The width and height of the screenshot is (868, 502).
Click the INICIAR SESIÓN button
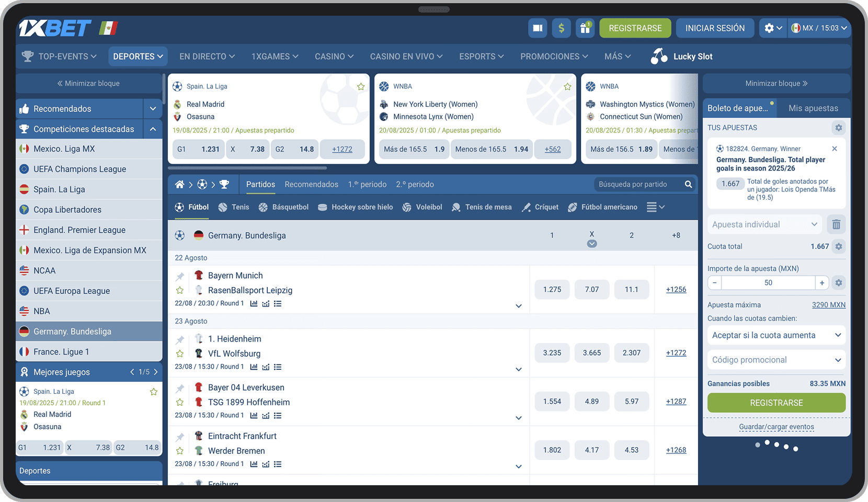715,28
